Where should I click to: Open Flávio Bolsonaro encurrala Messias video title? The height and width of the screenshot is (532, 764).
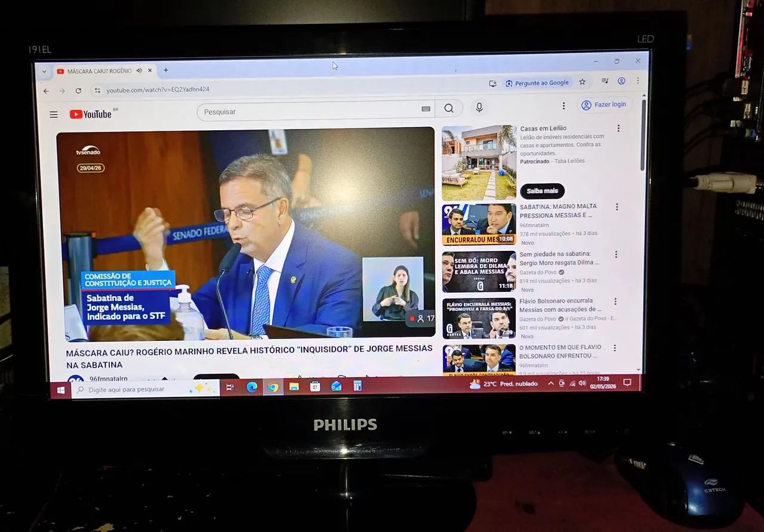tap(560, 305)
